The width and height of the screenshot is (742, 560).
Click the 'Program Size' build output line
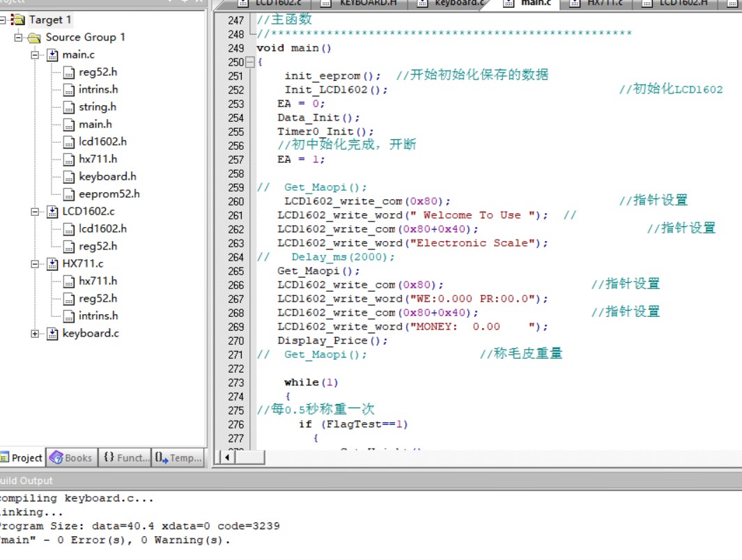pos(140,526)
